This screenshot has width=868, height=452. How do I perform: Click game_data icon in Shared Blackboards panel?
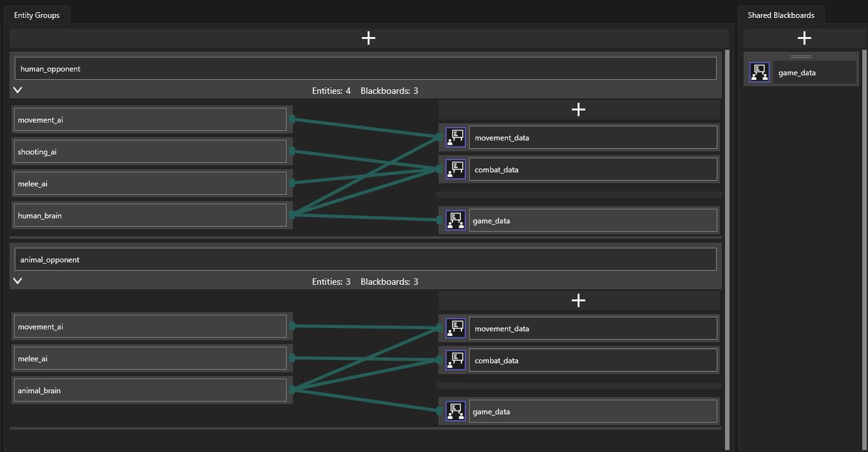click(x=759, y=73)
